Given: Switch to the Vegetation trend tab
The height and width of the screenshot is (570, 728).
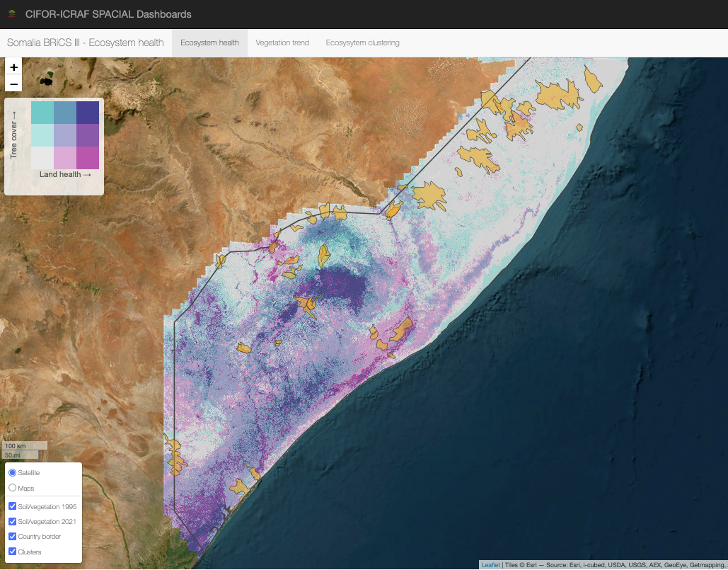Looking at the screenshot, I should tap(282, 42).
